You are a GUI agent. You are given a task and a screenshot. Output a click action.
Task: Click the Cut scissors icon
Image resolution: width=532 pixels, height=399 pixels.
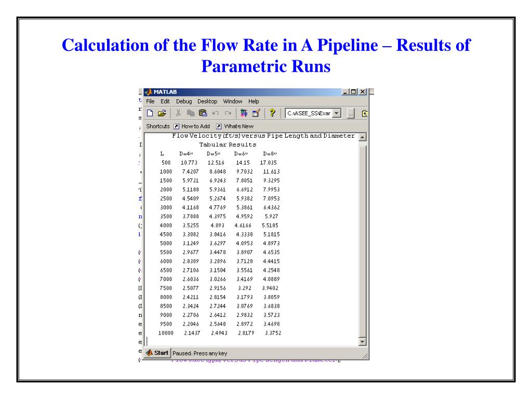point(179,113)
